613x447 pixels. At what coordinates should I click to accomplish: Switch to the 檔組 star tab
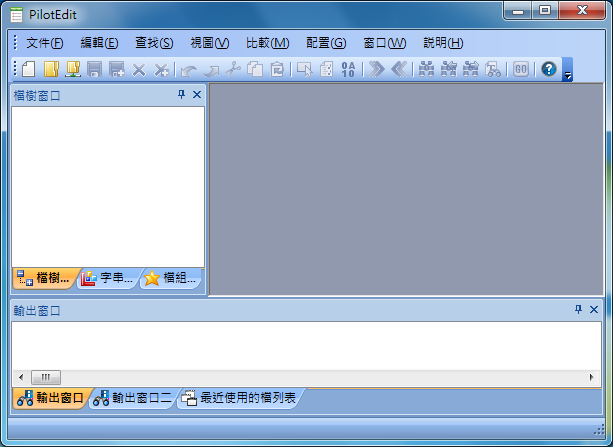click(x=170, y=278)
